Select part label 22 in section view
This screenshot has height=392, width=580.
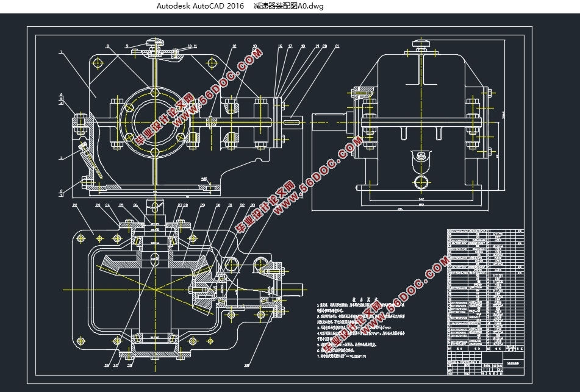point(74,204)
